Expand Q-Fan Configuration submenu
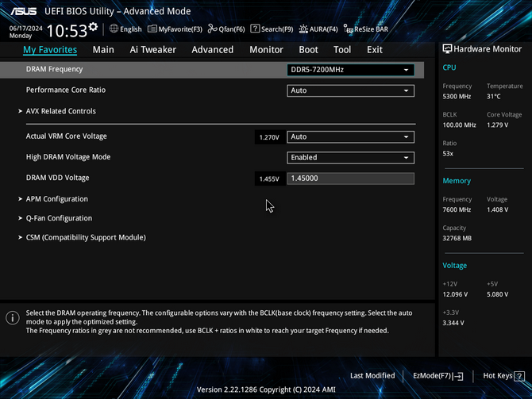The image size is (532, 399). (x=59, y=218)
